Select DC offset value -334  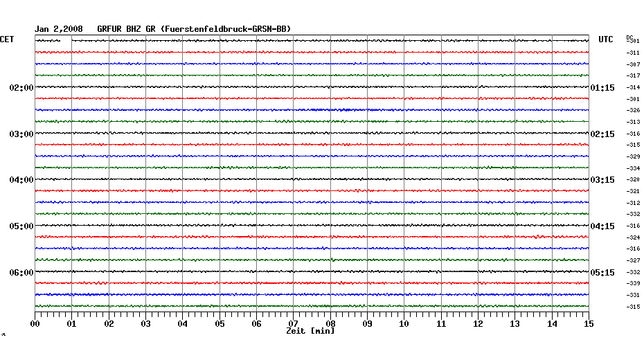click(633, 168)
